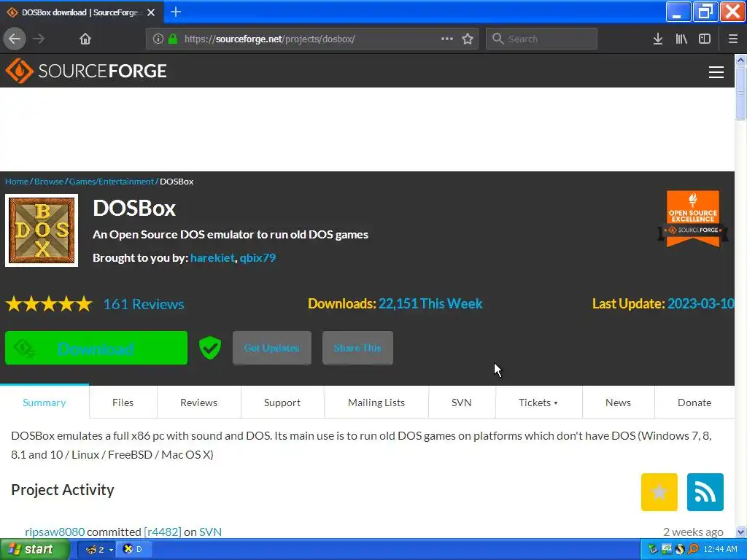Click the page scrollbar up arrow

(x=740, y=60)
